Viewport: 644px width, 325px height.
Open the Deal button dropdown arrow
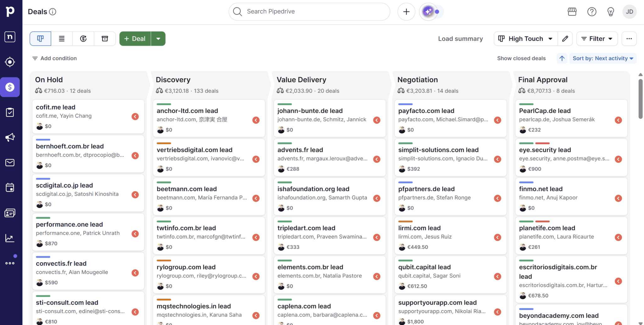point(158,39)
